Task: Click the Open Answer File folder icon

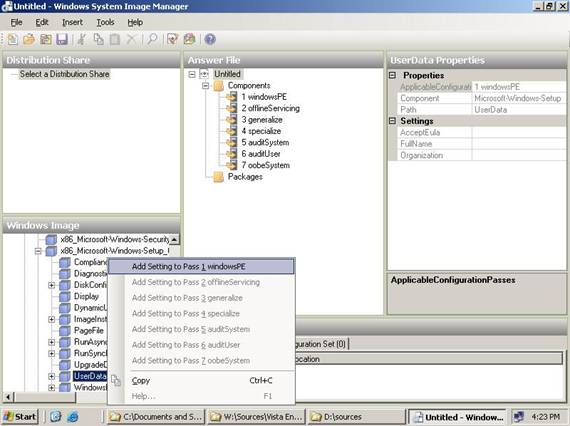Action: (x=29, y=39)
